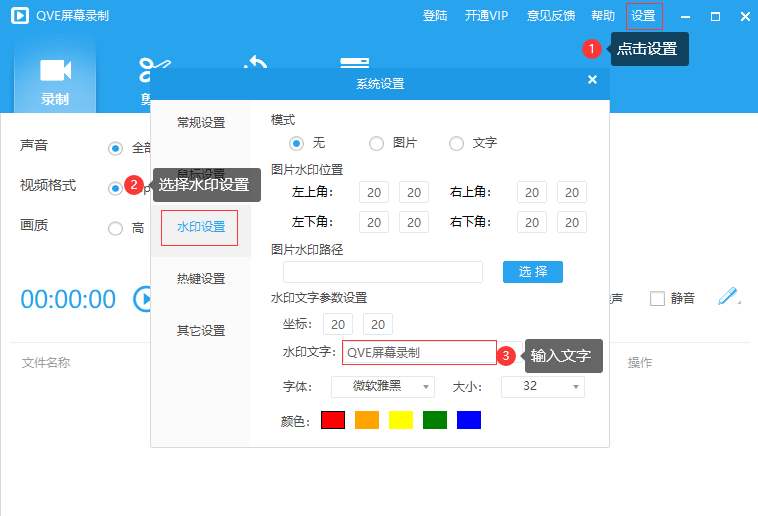The width and height of the screenshot is (758, 516).
Task: Select the 无 watermark mode
Action: point(297,143)
